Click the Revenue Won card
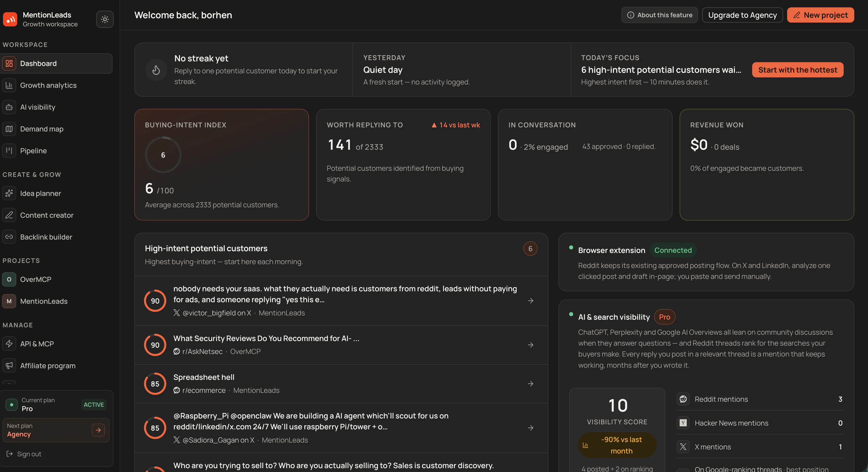868x472 pixels. (767, 165)
